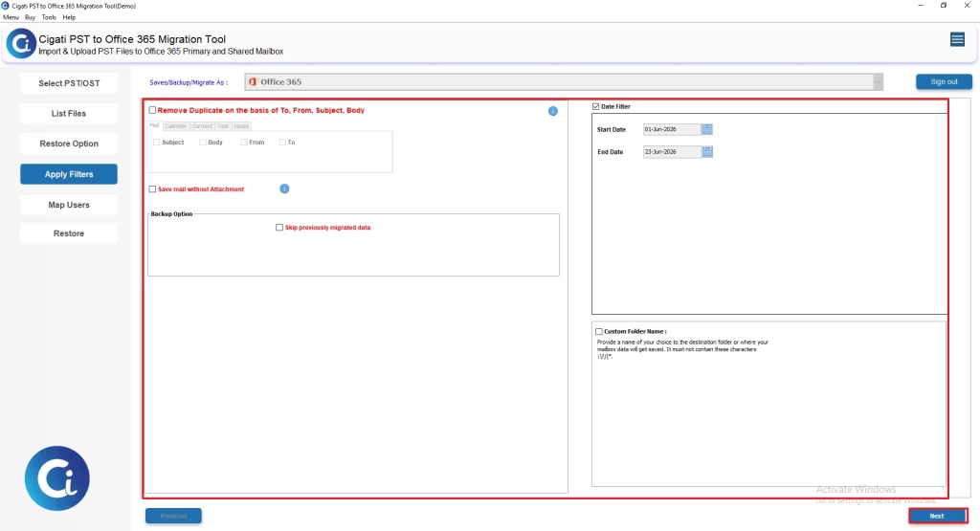980x531 pixels.
Task: Click the info icon beside Remove Duplicate
Action: (x=552, y=111)
